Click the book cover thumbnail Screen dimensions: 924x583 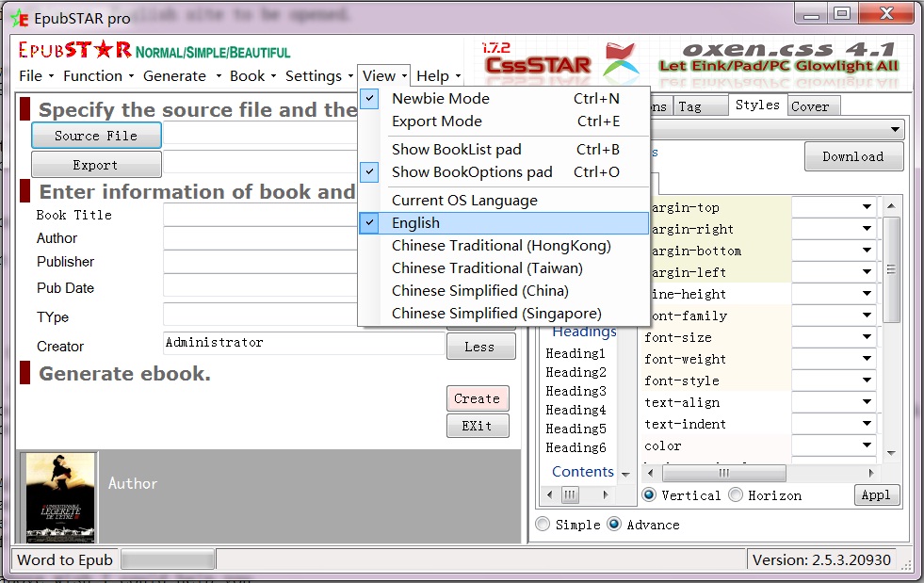(x=60, y=498)
